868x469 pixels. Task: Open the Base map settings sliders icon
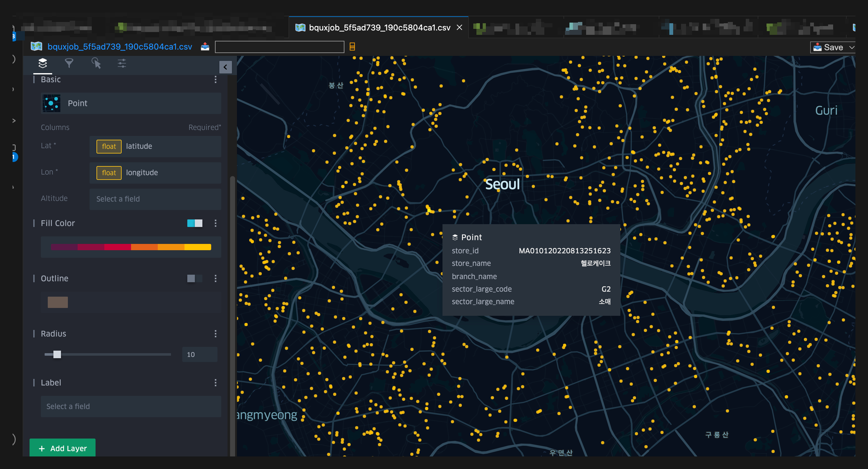(122, 63)
